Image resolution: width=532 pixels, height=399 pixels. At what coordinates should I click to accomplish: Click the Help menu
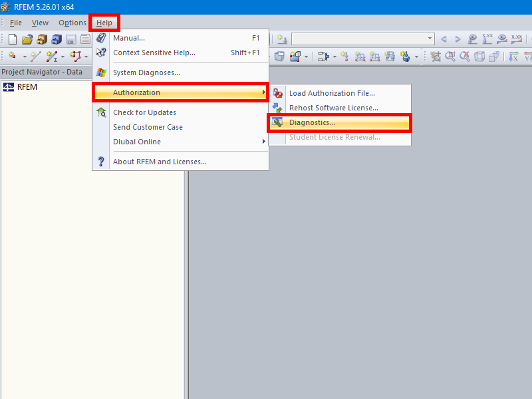coord(104,23)
